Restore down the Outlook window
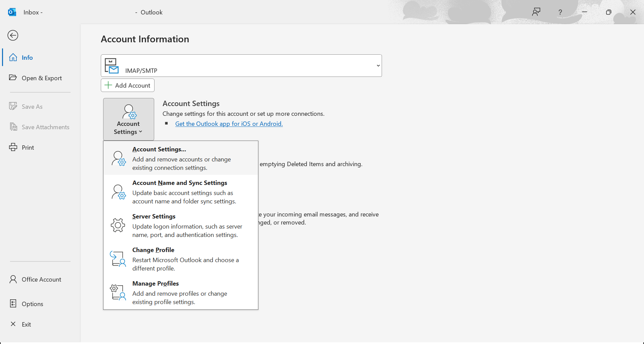Viewport: 644px width, 344px height. (x=608, y=12)
